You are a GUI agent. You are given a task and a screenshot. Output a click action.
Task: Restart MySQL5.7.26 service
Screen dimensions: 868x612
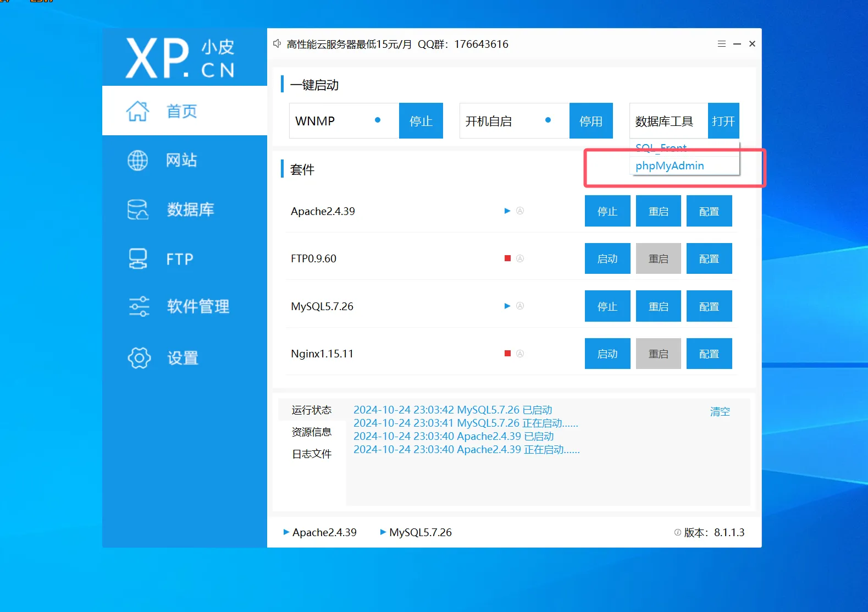[659, 306]
